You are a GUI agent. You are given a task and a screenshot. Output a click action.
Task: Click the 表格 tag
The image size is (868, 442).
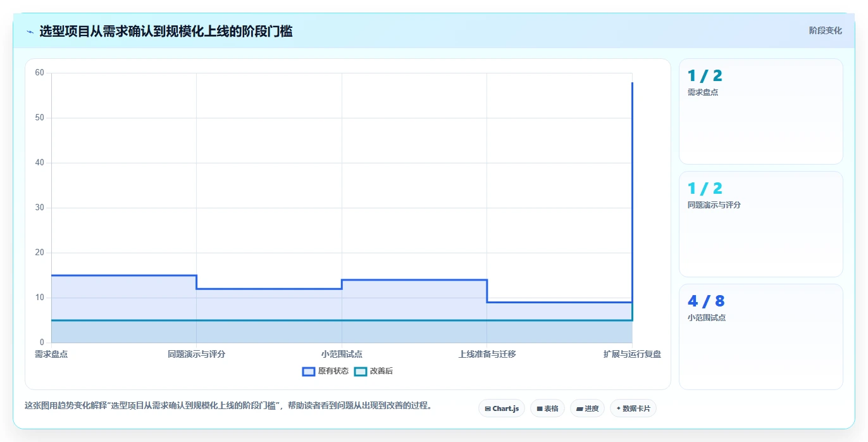point(547,408)
